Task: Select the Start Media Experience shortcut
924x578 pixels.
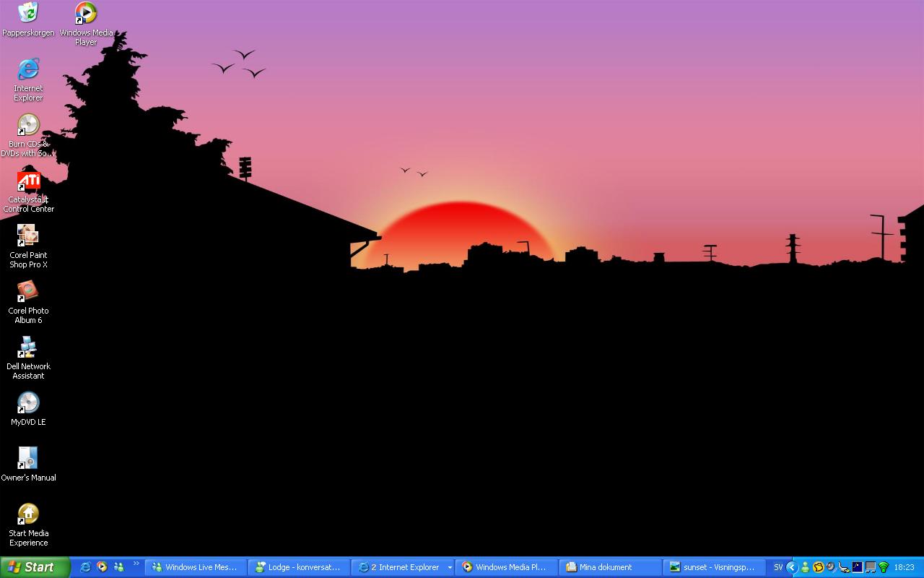Action: 28,514
